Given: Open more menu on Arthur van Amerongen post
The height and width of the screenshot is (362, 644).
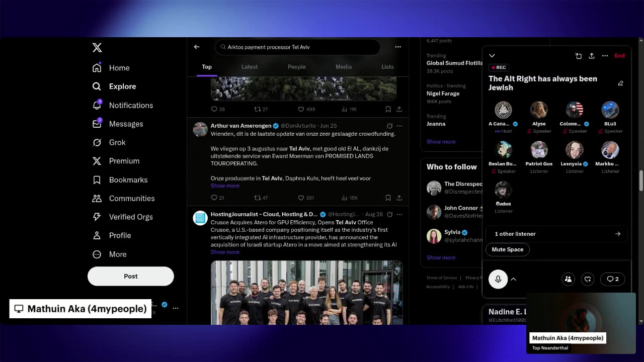Looking at the screenshot, I should point(399,126).
